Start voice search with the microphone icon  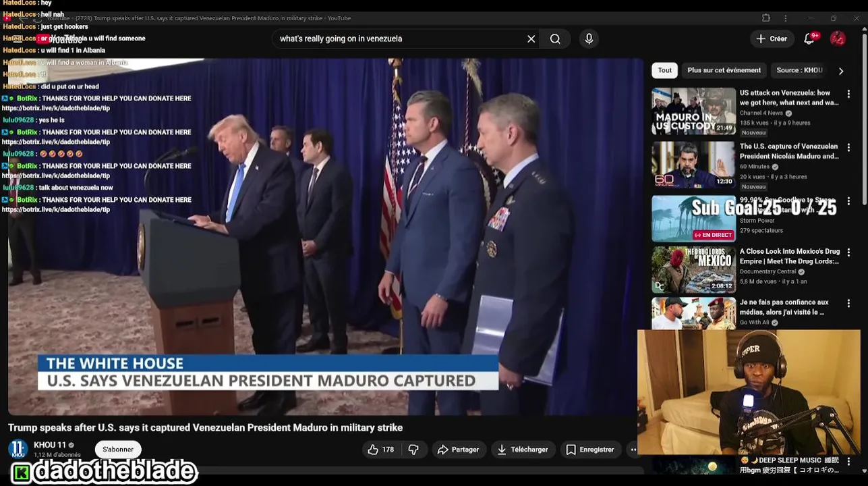click(589, 39)
